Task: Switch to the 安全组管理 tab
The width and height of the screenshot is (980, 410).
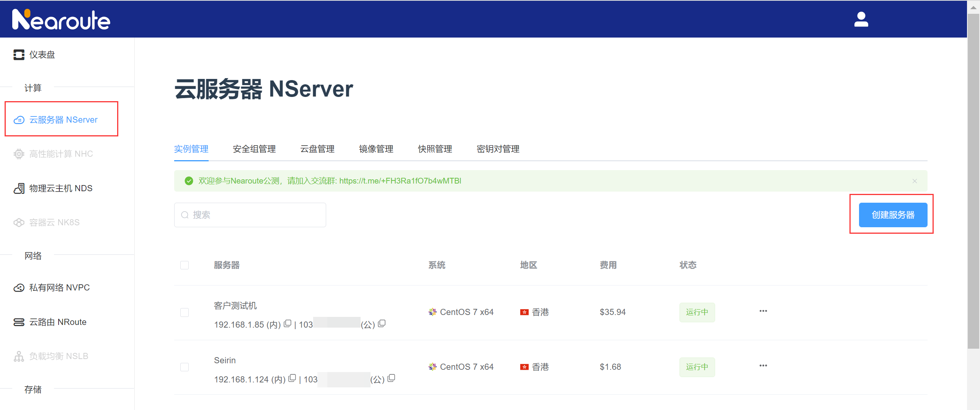Action: click(x=254, y=149)
